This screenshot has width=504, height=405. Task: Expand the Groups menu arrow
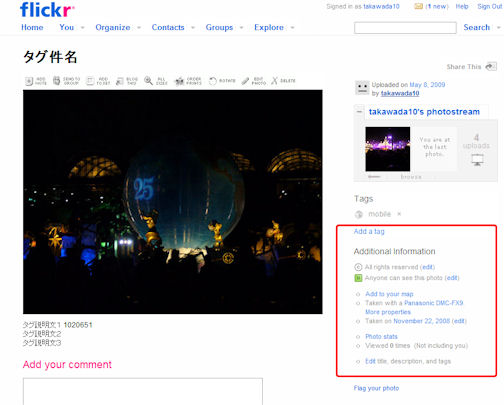(x=241, y=28)
